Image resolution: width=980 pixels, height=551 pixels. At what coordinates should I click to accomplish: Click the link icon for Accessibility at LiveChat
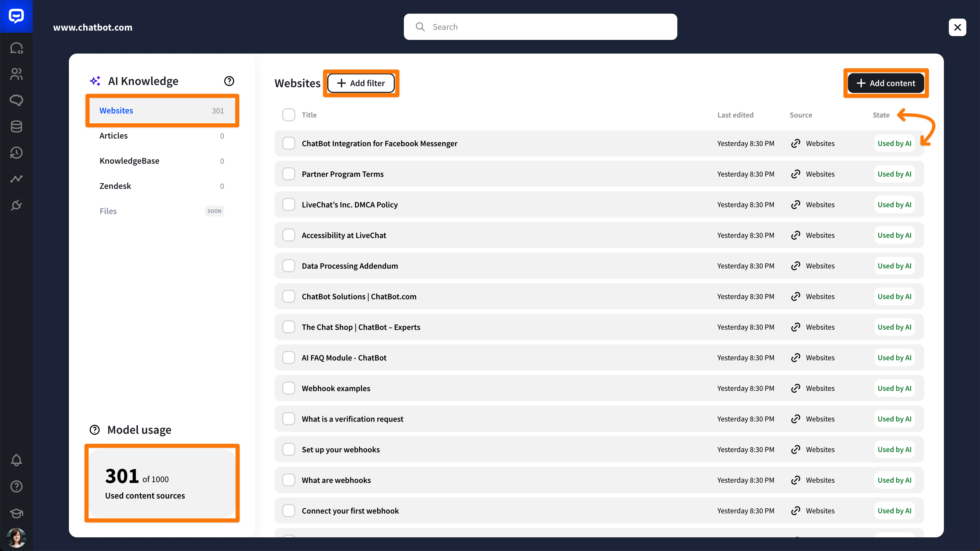(795, 235)
